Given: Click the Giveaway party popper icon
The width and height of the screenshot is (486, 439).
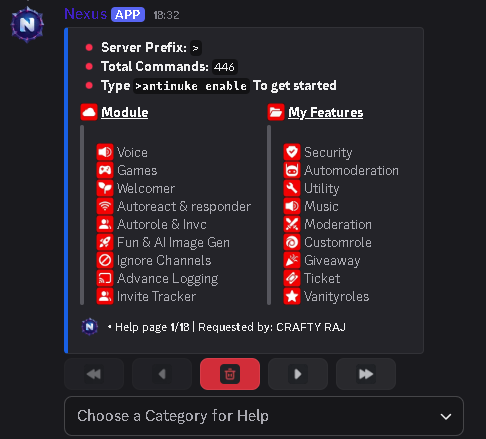Looking at the screenshot, I should coord(292,260).
